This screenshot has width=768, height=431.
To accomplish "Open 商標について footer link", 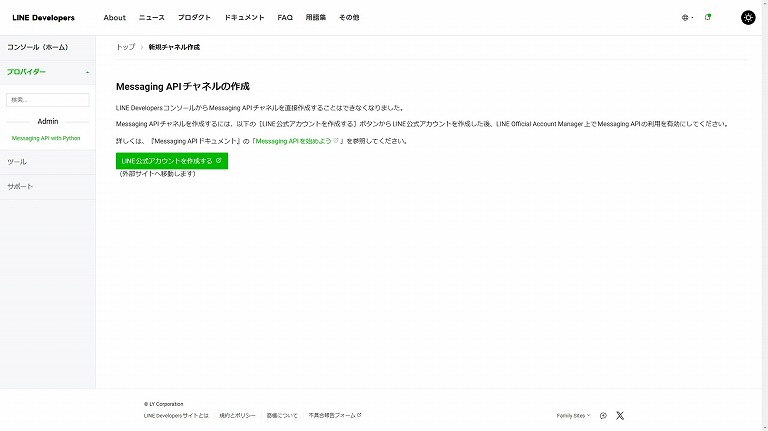I will click(282, 415).
